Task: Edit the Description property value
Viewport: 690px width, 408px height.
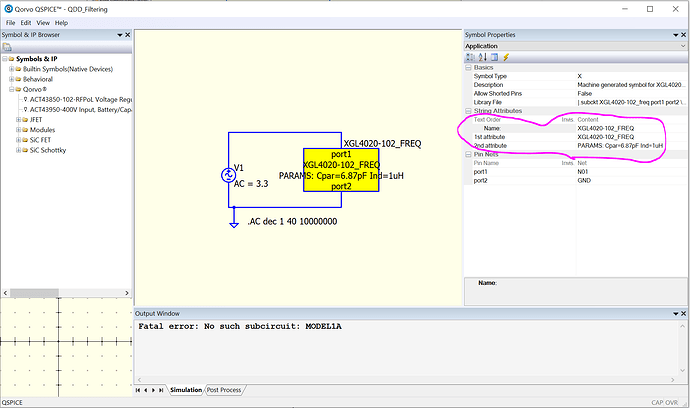Action: pos(631,85)
